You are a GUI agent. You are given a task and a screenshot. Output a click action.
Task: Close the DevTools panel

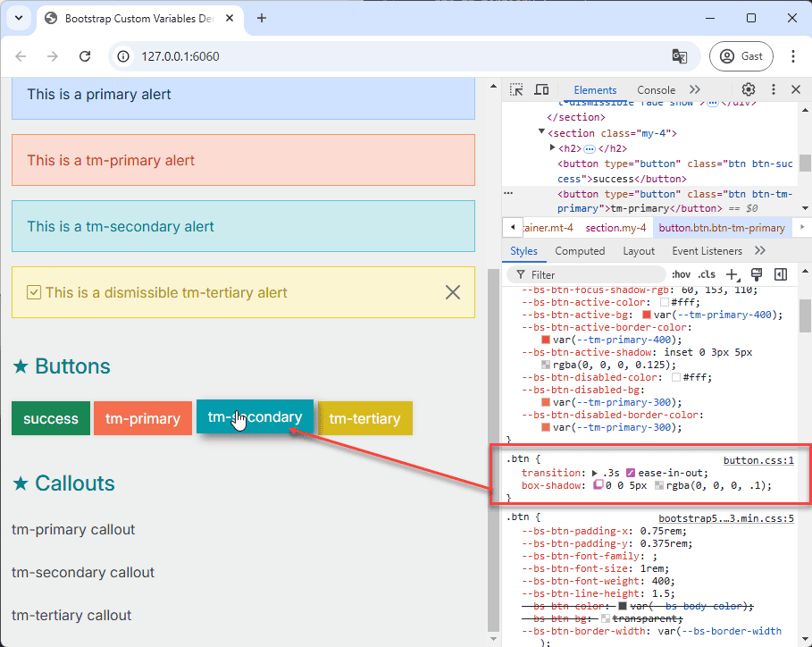tap(796, 89)
